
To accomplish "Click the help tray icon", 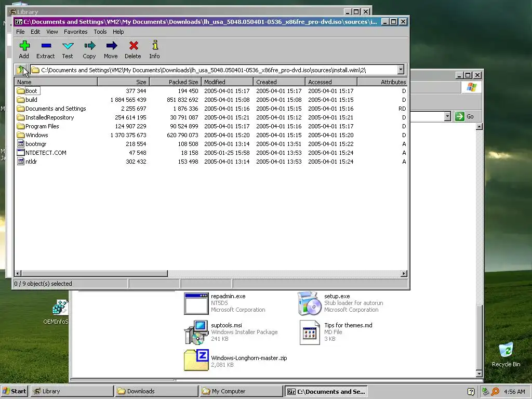I will pos(471,392).
